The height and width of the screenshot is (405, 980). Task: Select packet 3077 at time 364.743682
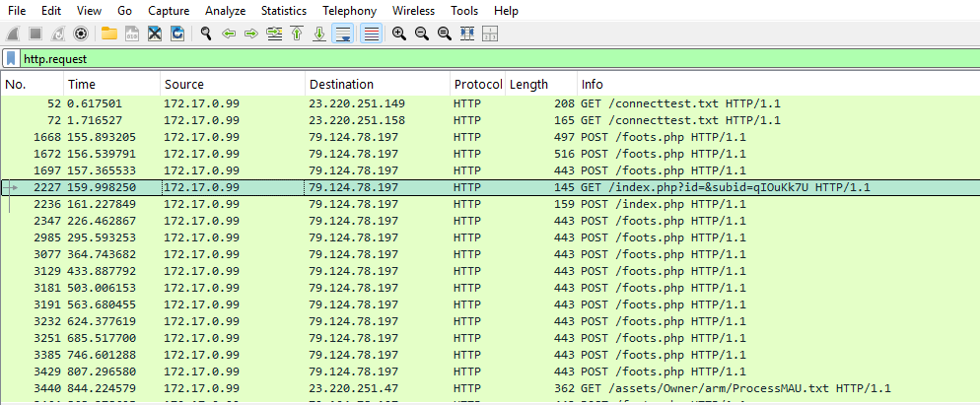[490, 254]
